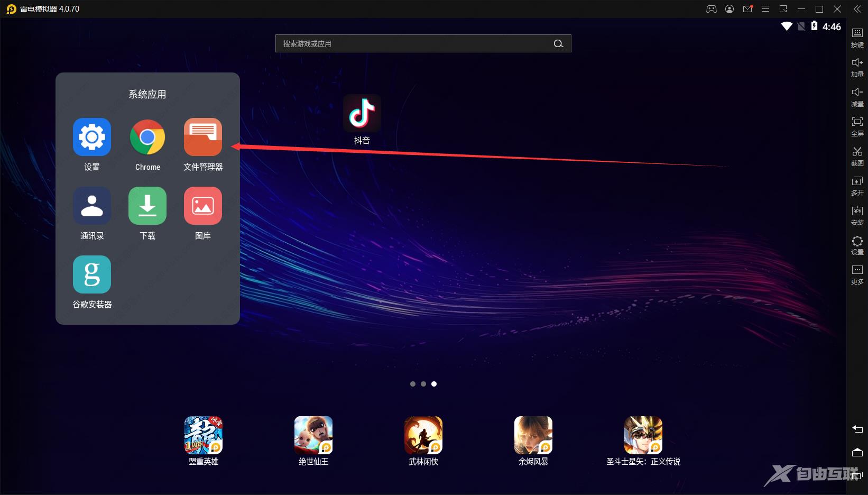Open 按键 keyboard mapping in sidebar
The image size is (868, 495).
pyautogui.click(x=857, y=38)
